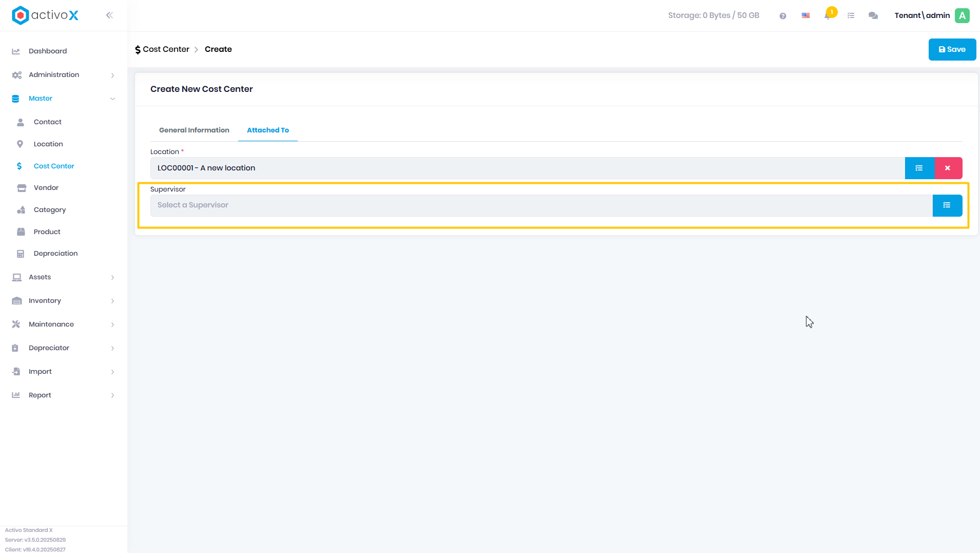This screenshot has width=980, height=553.
Task: Click the Import file icon
Action: click(x=16, y=372)
